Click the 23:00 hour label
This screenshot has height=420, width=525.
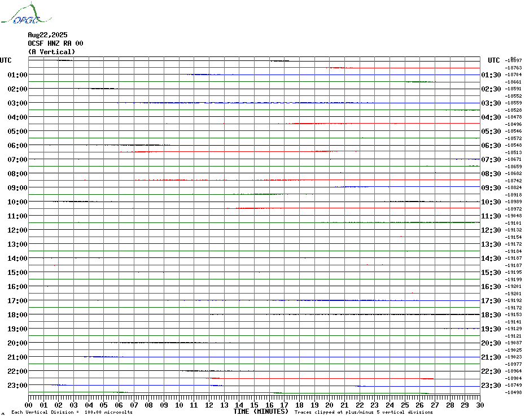click(17, 386)
